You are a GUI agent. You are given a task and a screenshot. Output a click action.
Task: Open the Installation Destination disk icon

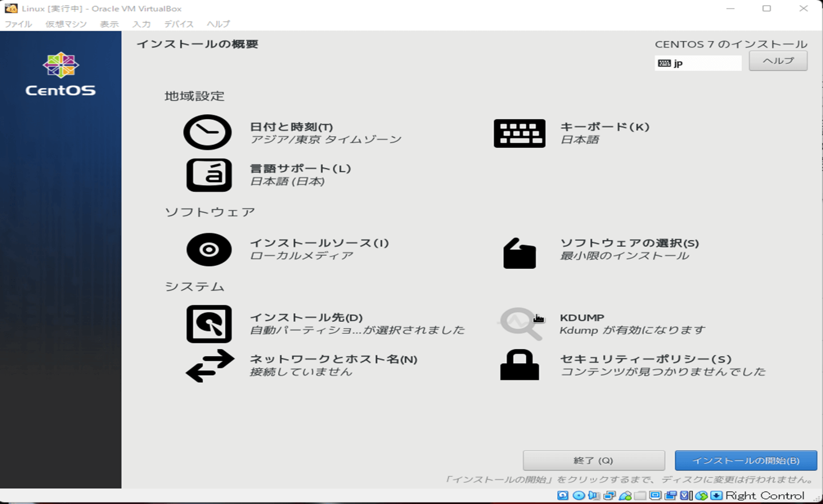209,324
